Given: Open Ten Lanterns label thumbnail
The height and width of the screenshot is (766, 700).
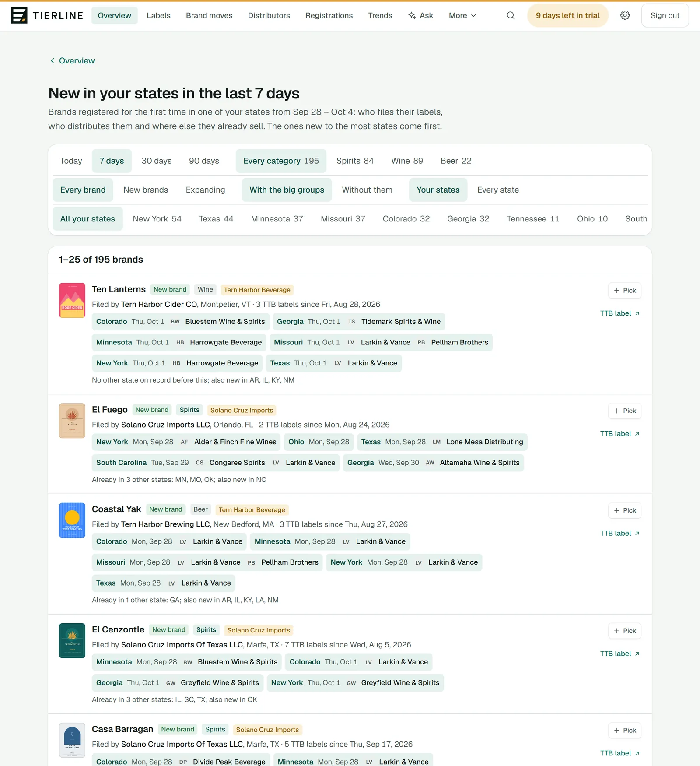Looking at the screenshot, I should [x=72, y=300].
